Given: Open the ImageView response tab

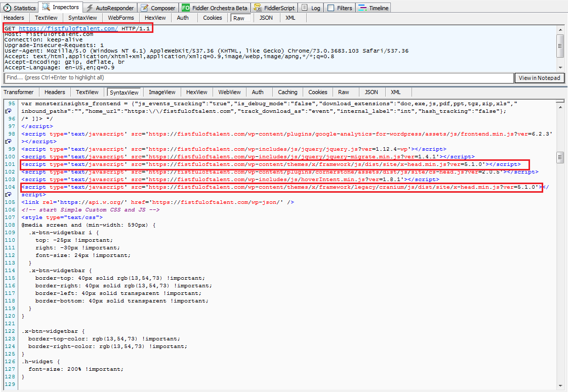Looking at the screenshot, I should pos(162,92).
